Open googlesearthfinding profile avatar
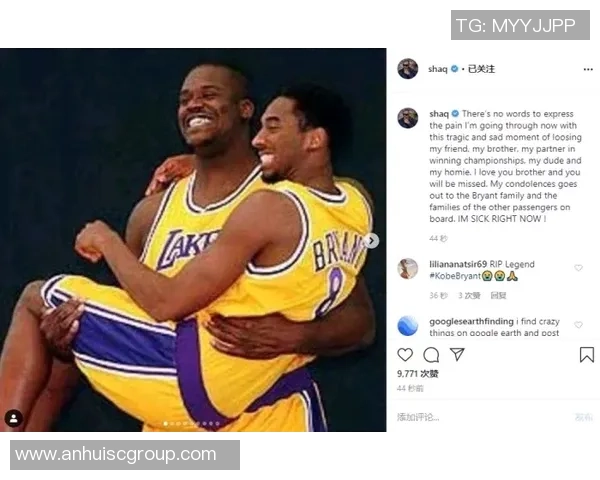Viewport: 600px width, 480px height. [x=408, y=325]
